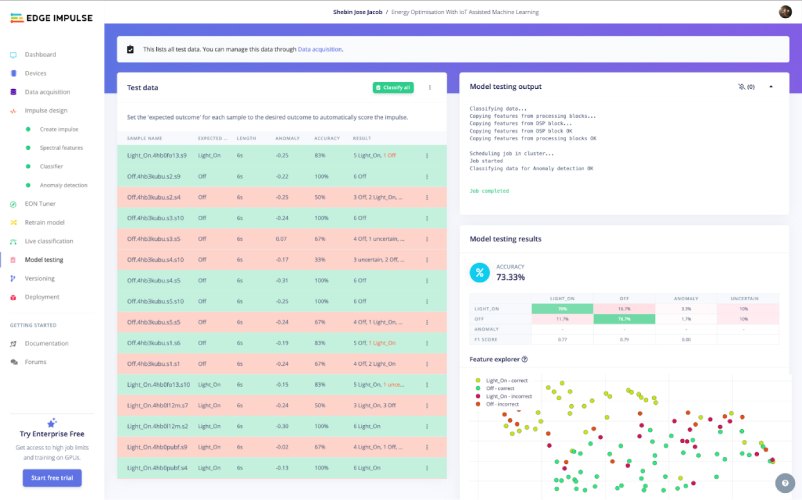
Task: Open Test data panel three-dot menu
Action: click(430, 88)
